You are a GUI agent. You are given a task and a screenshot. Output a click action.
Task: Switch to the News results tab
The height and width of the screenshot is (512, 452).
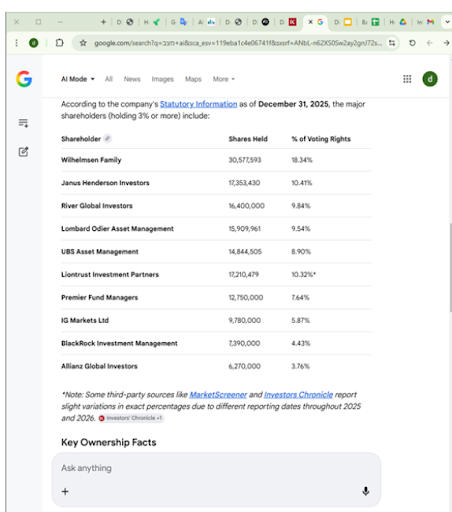click(132, 79)
